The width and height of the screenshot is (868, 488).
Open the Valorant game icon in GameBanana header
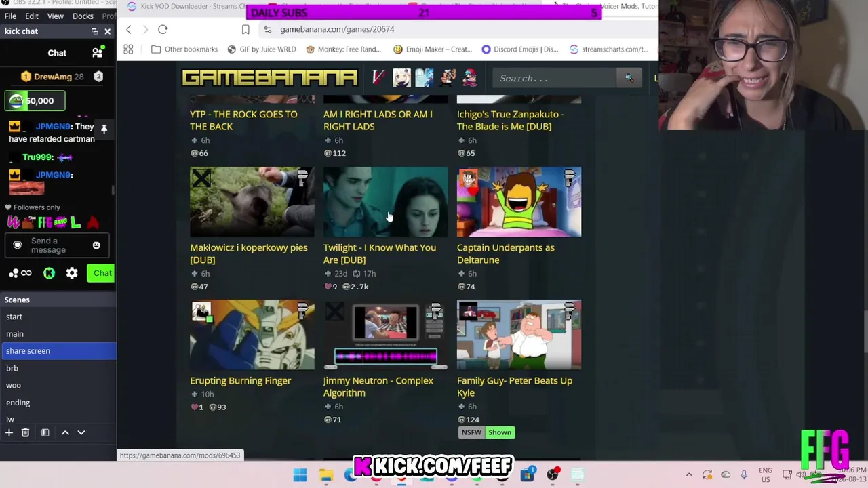click(x=378, y=78)
